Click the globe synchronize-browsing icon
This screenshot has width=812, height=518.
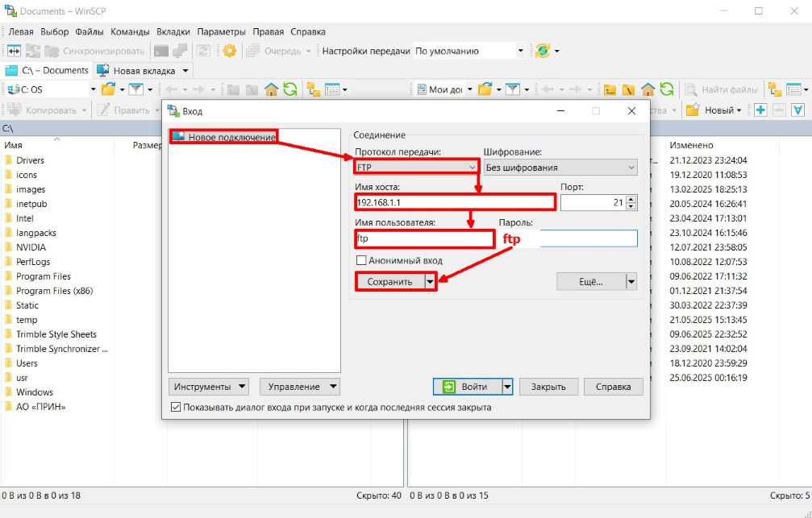(543, 51)
